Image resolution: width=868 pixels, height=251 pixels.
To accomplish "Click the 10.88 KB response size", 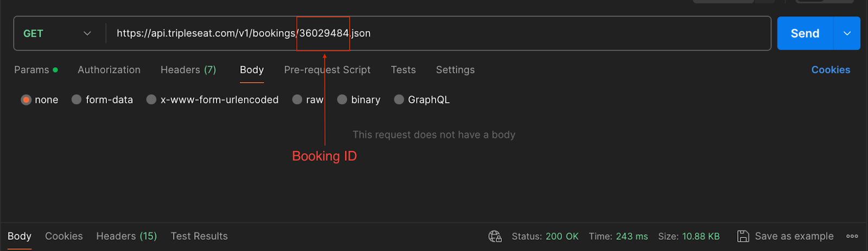I will point(701,236).
